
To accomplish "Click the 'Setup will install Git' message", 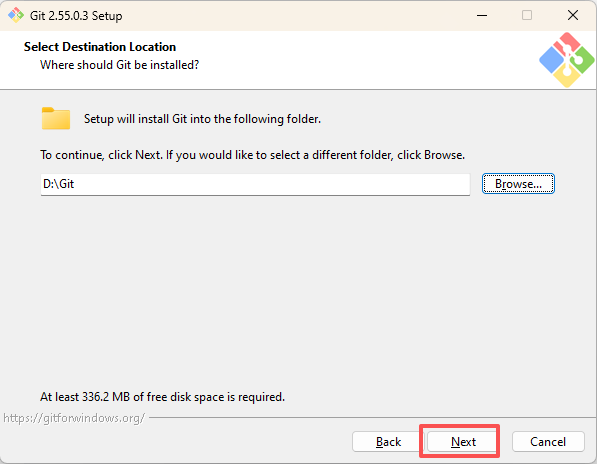I will [x=202, y=119].
